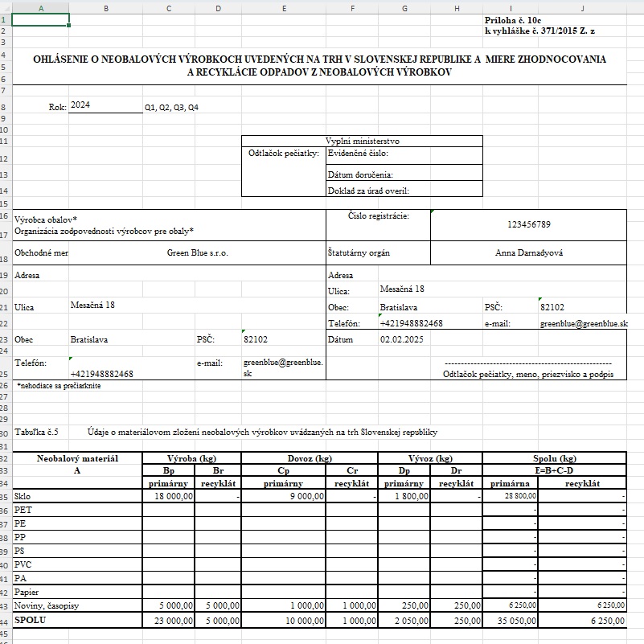Select Sklo production value 18 000,00
The width and height of the screenshot is (644, 644).
pos(169,498)
